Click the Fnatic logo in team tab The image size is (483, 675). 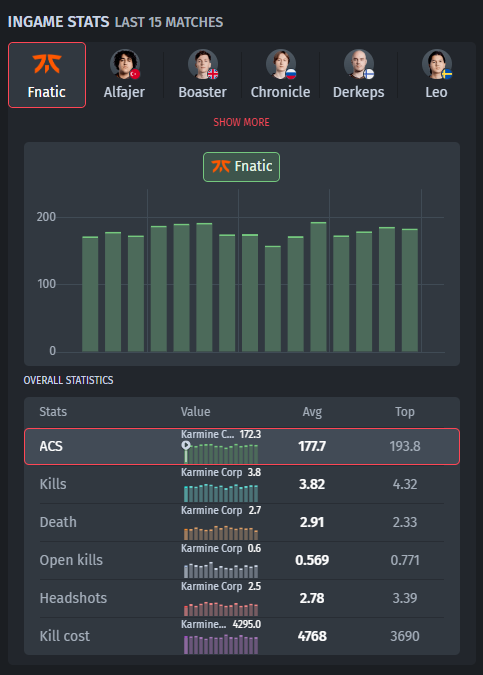pos(47,64)
